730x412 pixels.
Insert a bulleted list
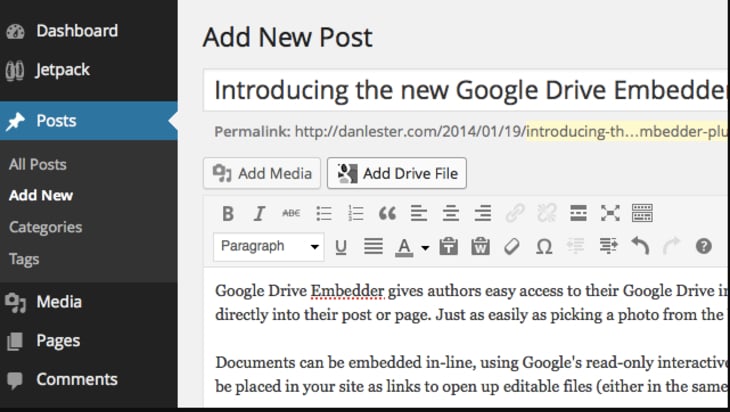pos(324,214)
